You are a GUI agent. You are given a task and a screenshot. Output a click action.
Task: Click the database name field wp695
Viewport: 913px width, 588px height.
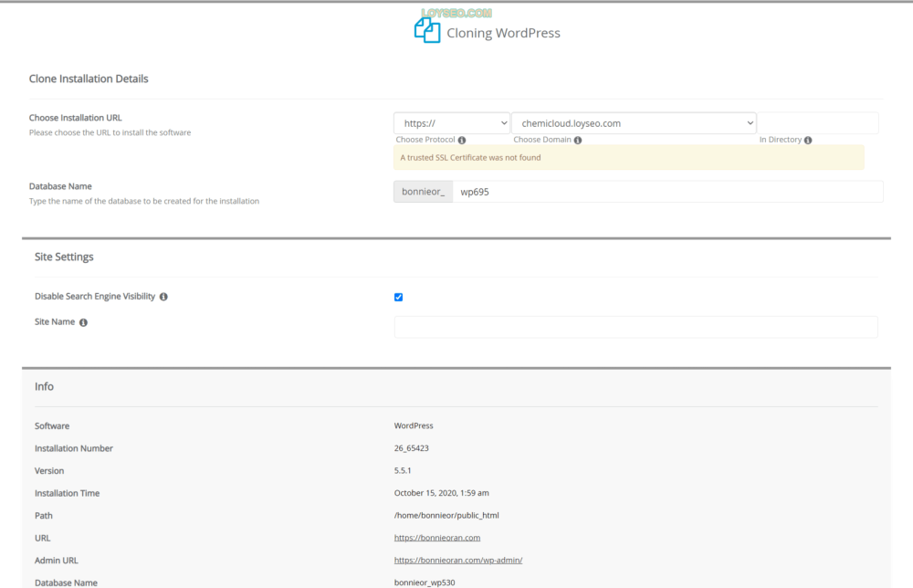coord(668,192)
